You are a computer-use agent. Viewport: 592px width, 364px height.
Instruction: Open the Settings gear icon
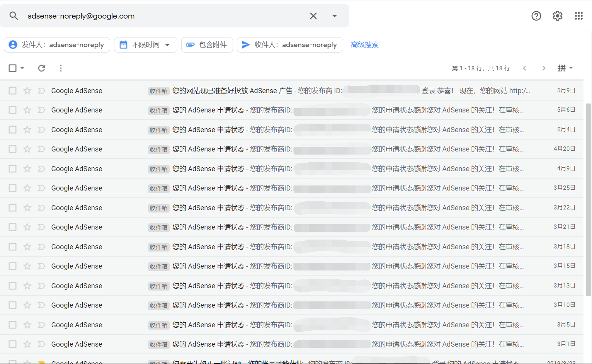point(557,16)
